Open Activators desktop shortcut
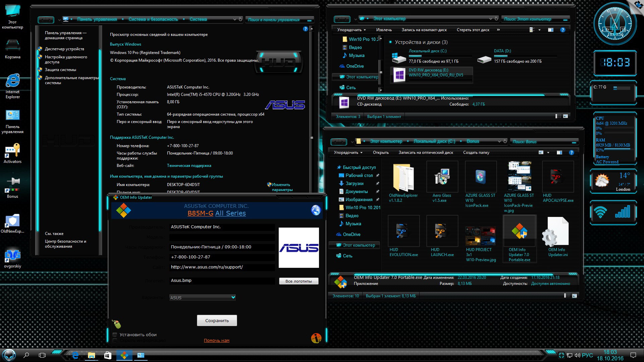Viewport: 644px width, 362px height. 12,154
